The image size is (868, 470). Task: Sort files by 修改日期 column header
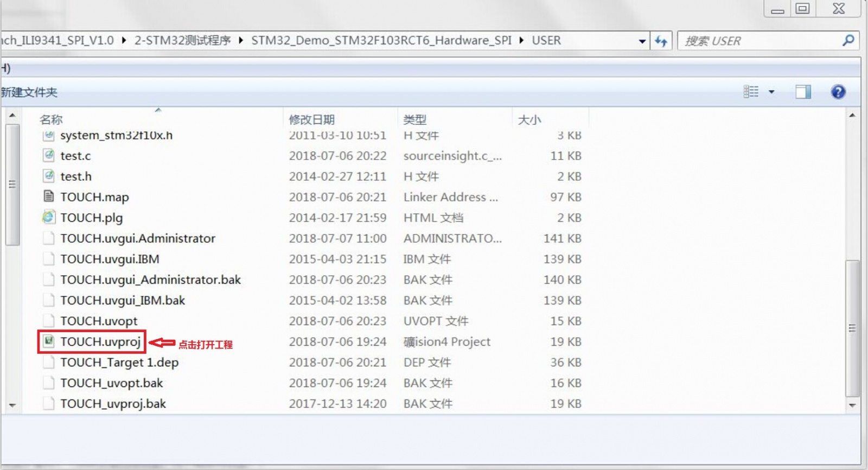(x=312, y=119)
